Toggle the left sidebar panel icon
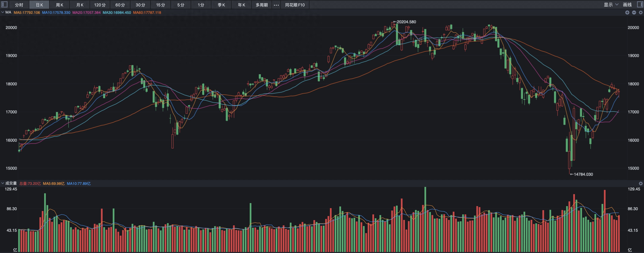Image resolution: width=644 pixels, height=253 pixels. pos(5,5)
